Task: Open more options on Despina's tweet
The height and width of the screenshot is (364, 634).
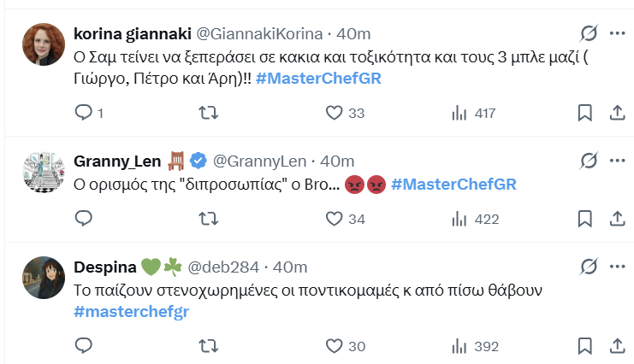Action: (617, 267)
